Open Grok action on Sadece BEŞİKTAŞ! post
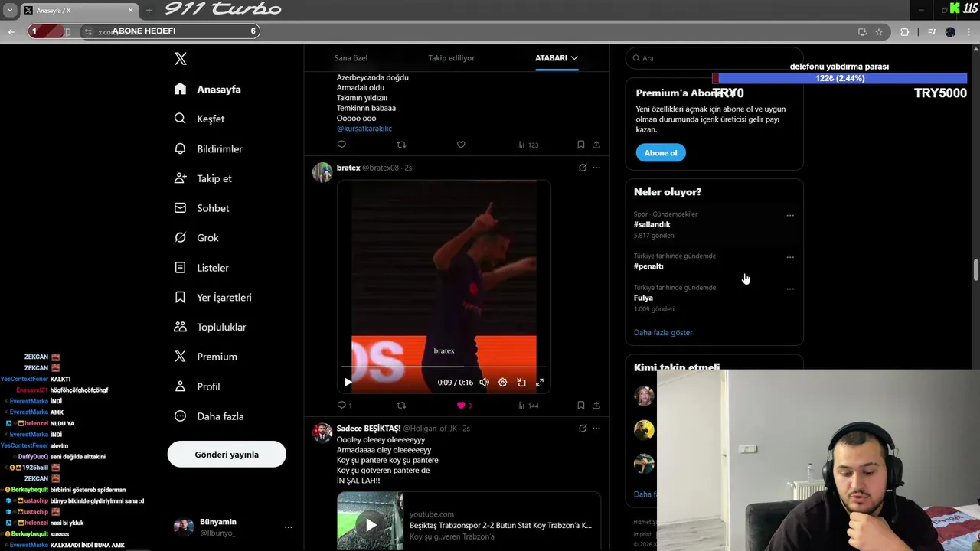 pyautogui.click(x=583, y=429)
